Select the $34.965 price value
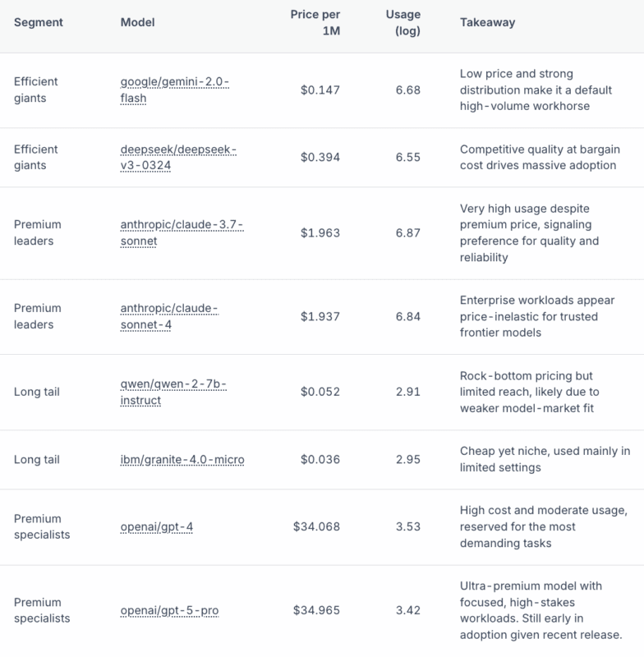Screen dimensions: 644x657 [x=317, y=610]
